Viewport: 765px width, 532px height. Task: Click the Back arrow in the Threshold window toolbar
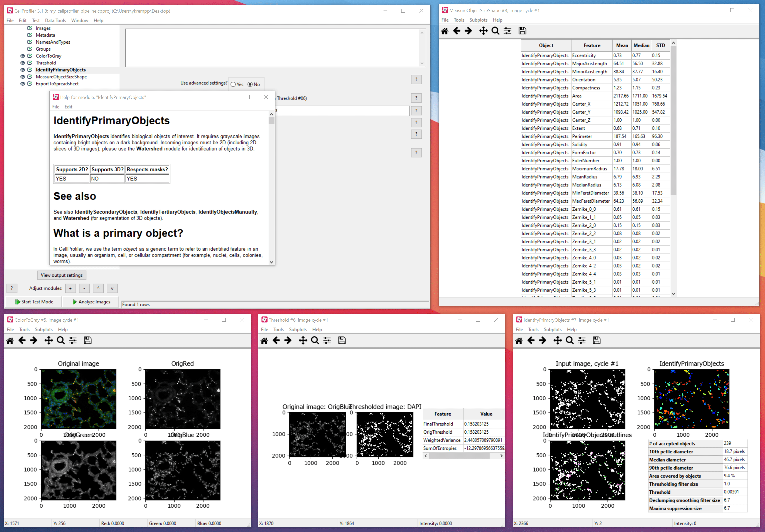click(276, 340)
